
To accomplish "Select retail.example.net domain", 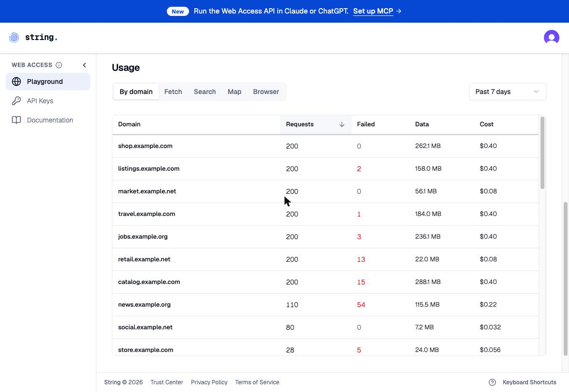I will click(144, 259).
